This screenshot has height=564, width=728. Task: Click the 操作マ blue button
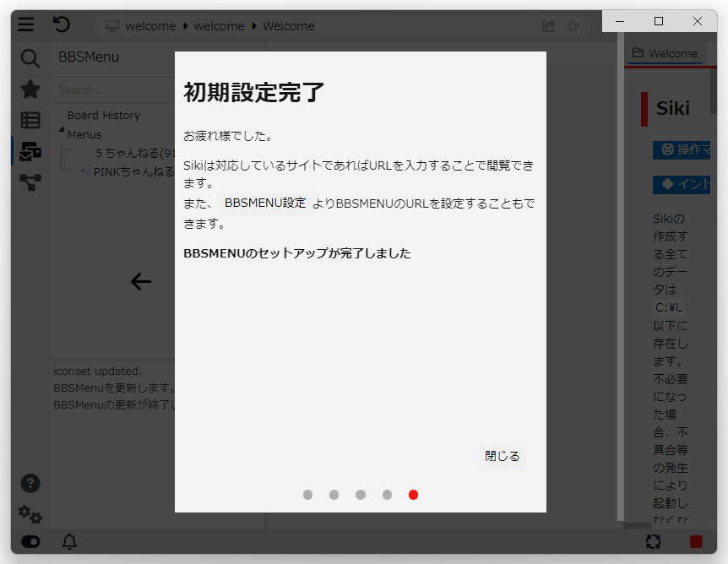click(x=682, y=150)
